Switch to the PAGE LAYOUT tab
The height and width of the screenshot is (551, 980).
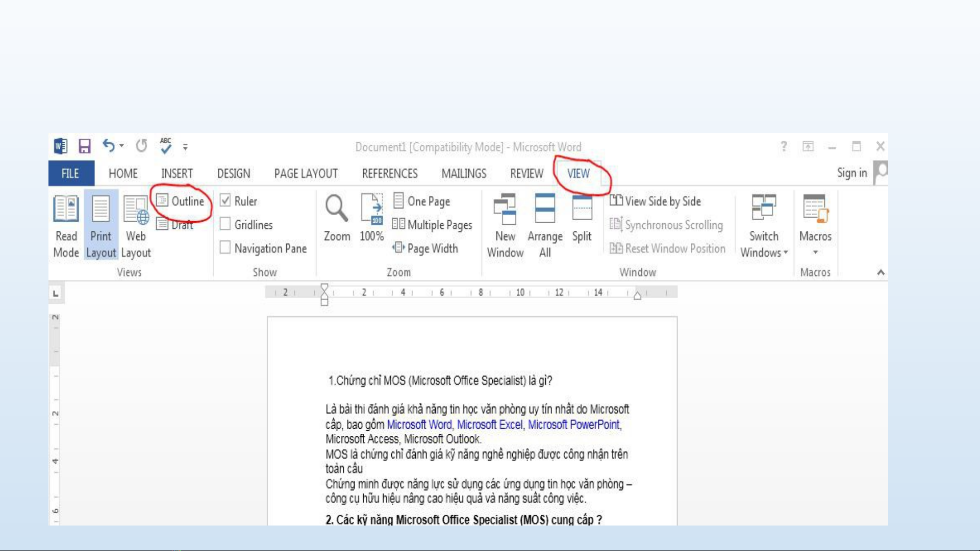point(306,173)
